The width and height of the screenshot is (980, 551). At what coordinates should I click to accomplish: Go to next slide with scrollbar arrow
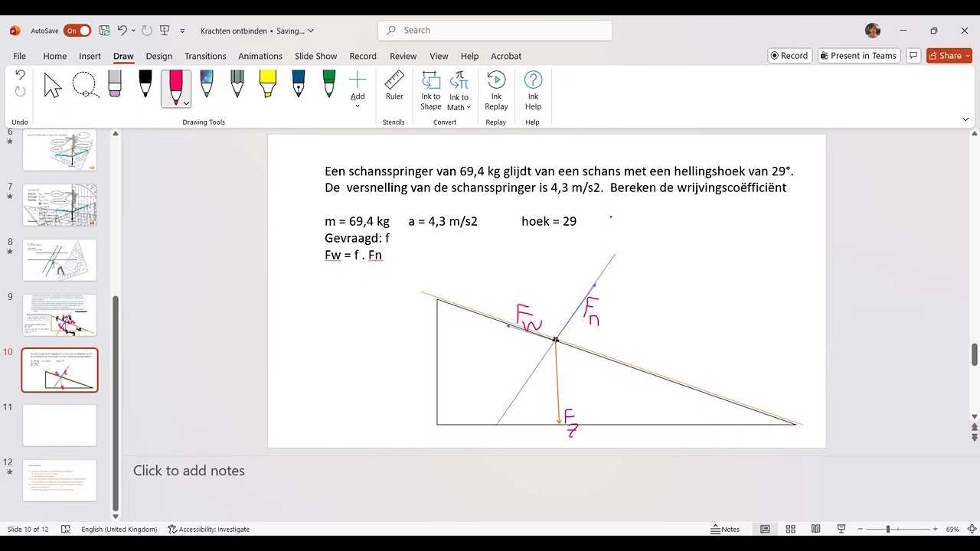(x=975, y=436)
